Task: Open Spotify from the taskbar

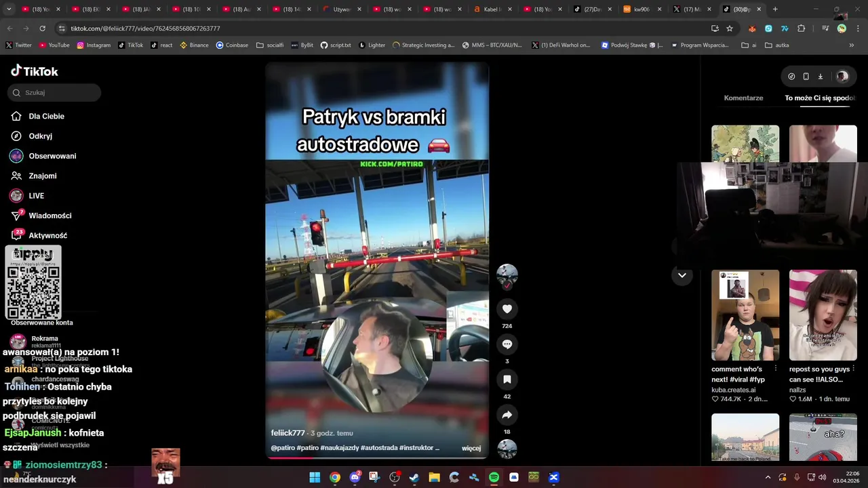Action: pyautogui.click(x=494, y=477)
